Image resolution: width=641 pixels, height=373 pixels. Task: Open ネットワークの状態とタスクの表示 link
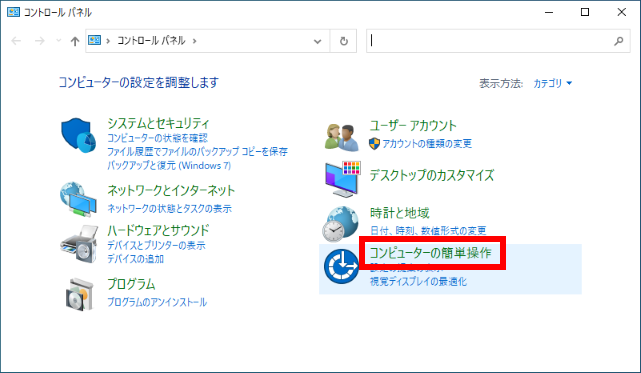coord(169,209)
